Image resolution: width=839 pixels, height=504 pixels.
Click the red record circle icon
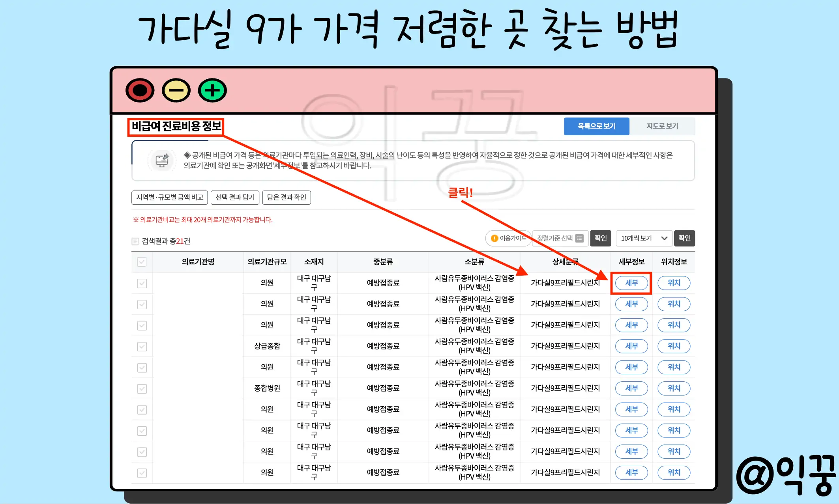[140, 90]
